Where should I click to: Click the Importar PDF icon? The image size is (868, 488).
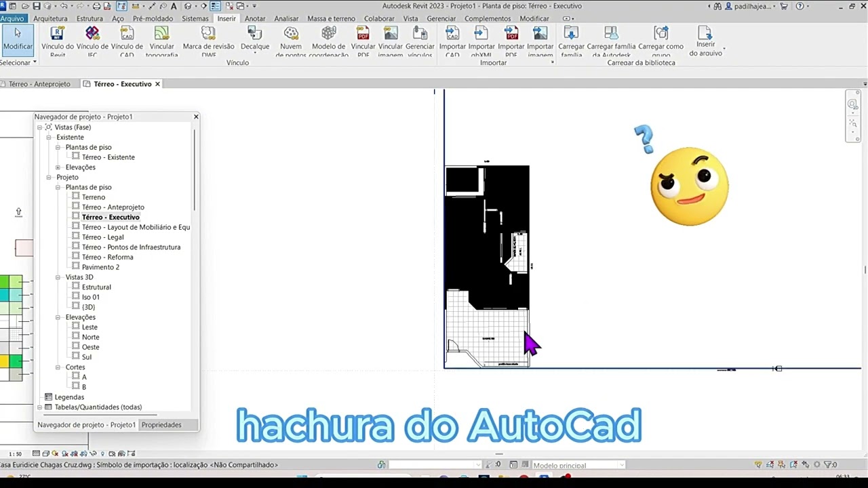(x=511, y=33)
